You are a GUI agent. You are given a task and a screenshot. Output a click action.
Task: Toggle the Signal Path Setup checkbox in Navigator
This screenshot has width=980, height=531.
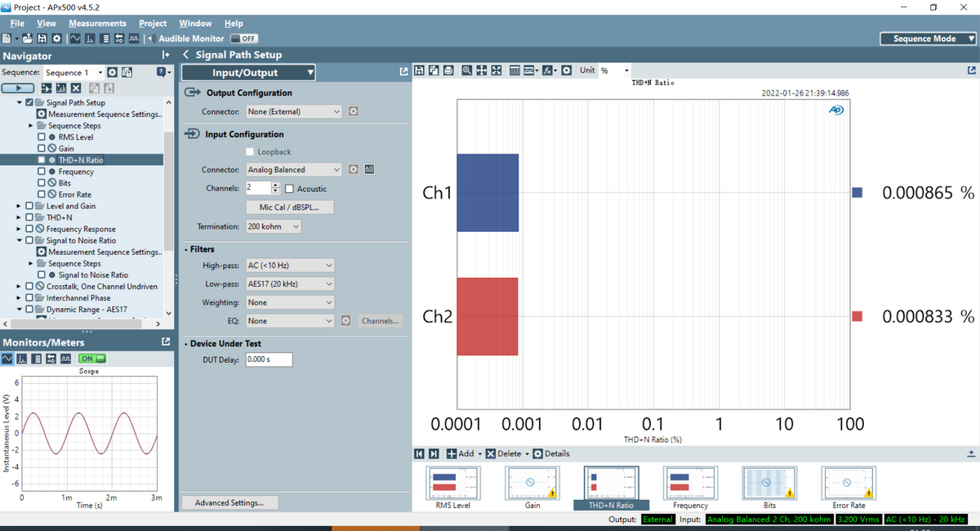(30, 103)
